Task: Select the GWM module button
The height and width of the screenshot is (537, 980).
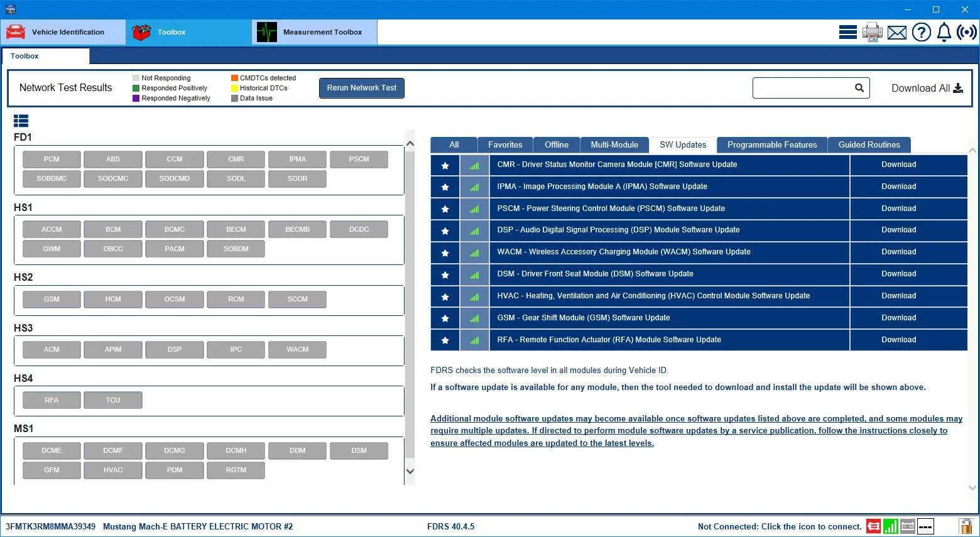Action: [52, 249]
